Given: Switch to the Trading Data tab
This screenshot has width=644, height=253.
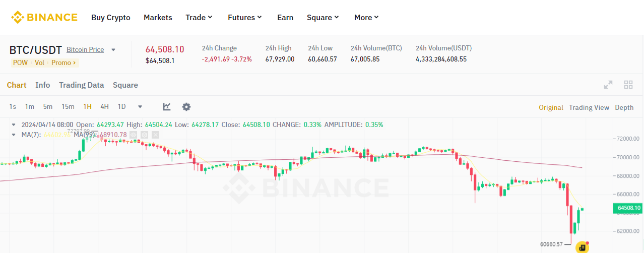Looking at the screenshot, I should (x=81, y=85).
